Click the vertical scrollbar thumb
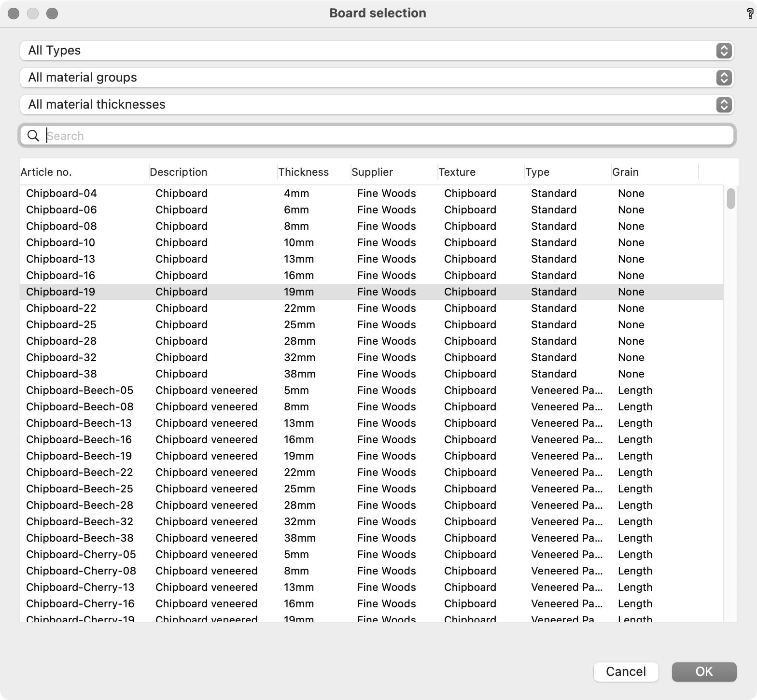The image size is (757, 700). click(x=731, y=198)
